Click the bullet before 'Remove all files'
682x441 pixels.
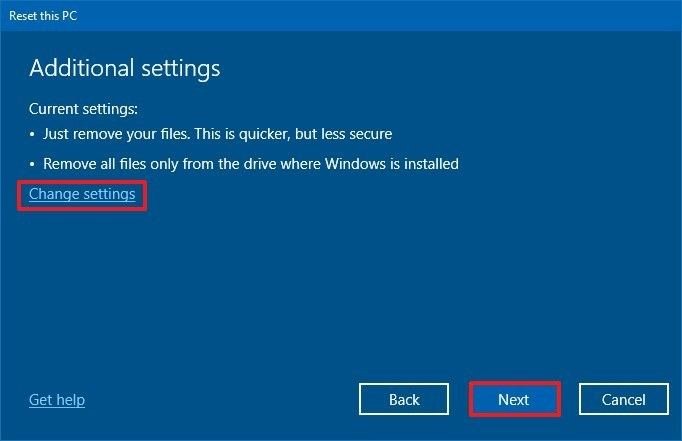click(x=33, y=164)
